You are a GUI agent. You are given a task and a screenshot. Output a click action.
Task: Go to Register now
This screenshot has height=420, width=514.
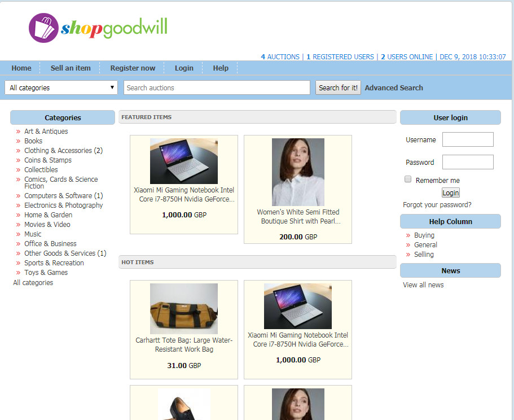click(x=133, y=68)
